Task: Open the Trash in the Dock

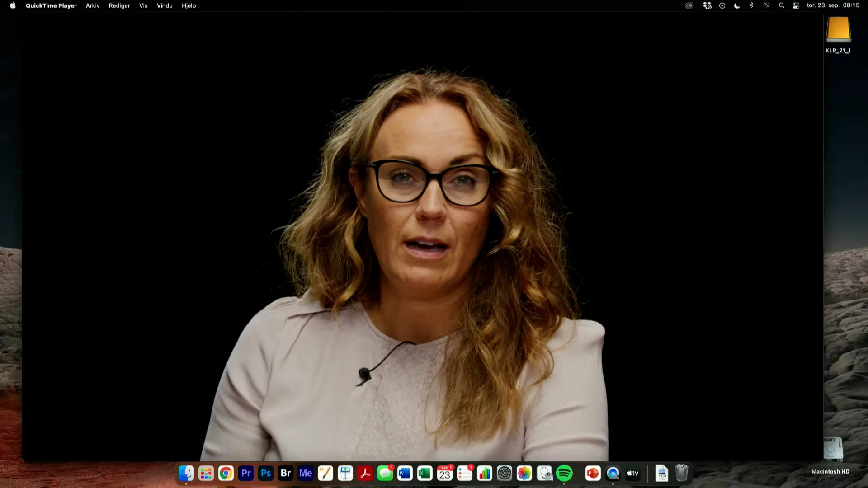Action: (682, 473)
